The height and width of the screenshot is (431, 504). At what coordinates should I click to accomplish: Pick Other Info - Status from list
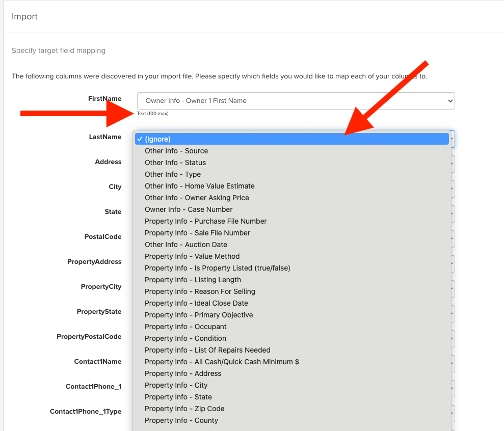[x=175, y=163]
